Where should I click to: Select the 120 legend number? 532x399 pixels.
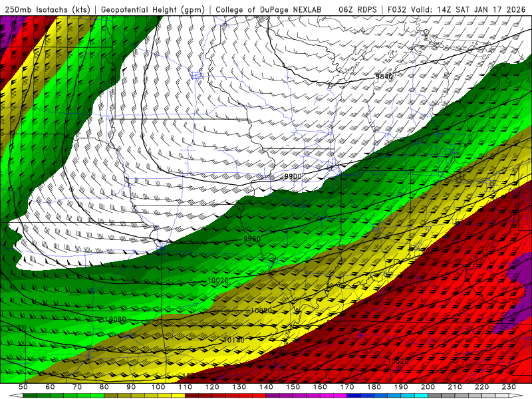(212, 387)
